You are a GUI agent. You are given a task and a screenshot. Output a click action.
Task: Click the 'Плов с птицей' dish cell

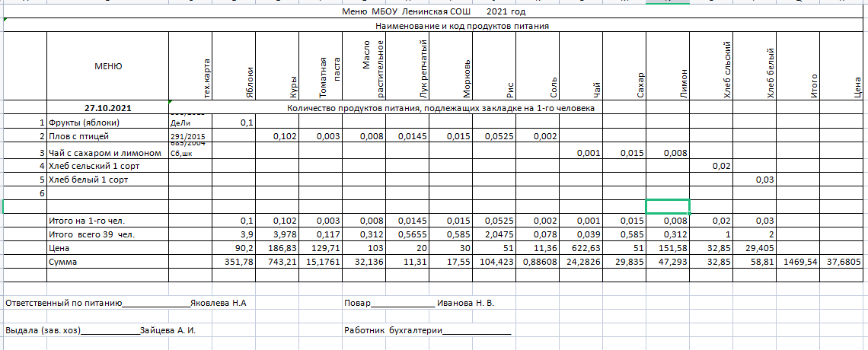coord(79,136)
